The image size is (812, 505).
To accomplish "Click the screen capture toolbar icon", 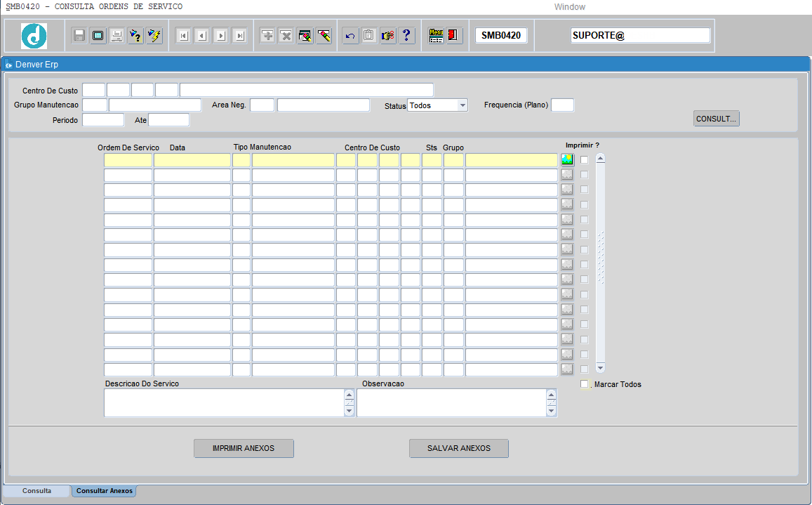I will click(x=98, y=36).
